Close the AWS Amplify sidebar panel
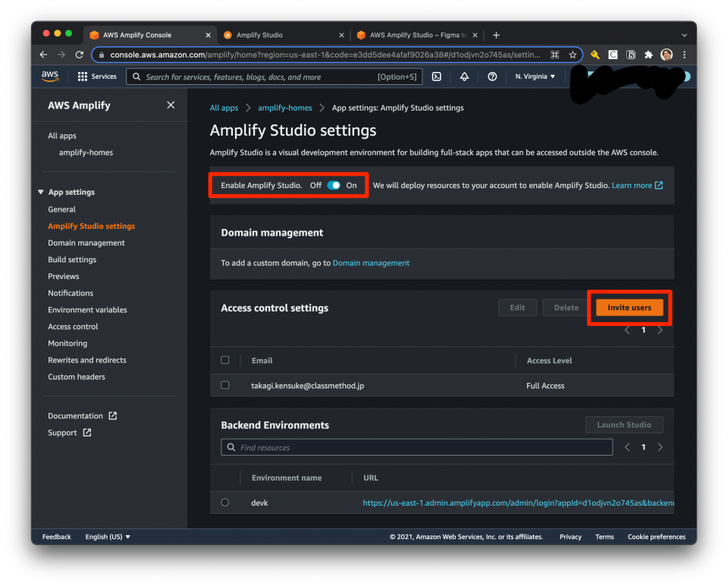The width and height of the screenshot is (728, 586). [171, 105]
